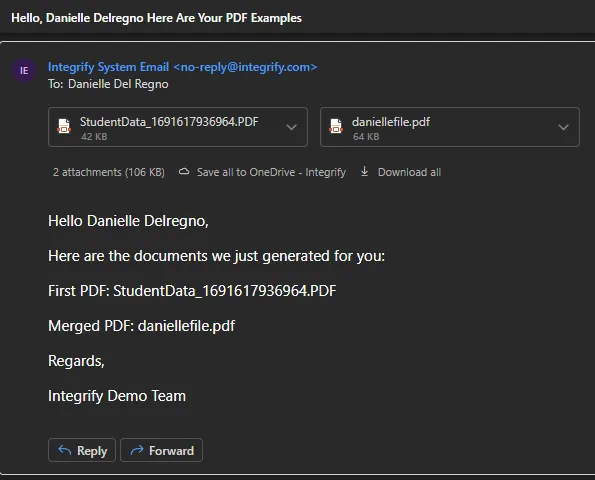Click the daniellefile.pdf file type icon

click(x=336, y=126)
